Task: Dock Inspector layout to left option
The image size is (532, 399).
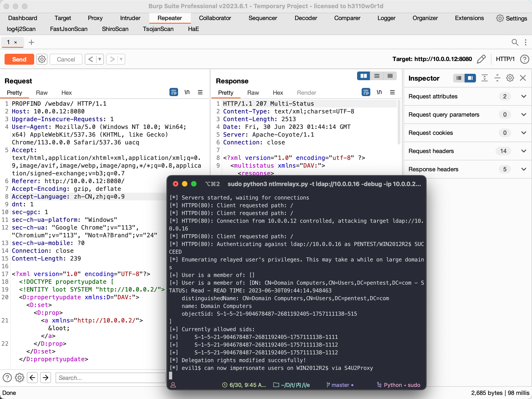Action: 459,78
